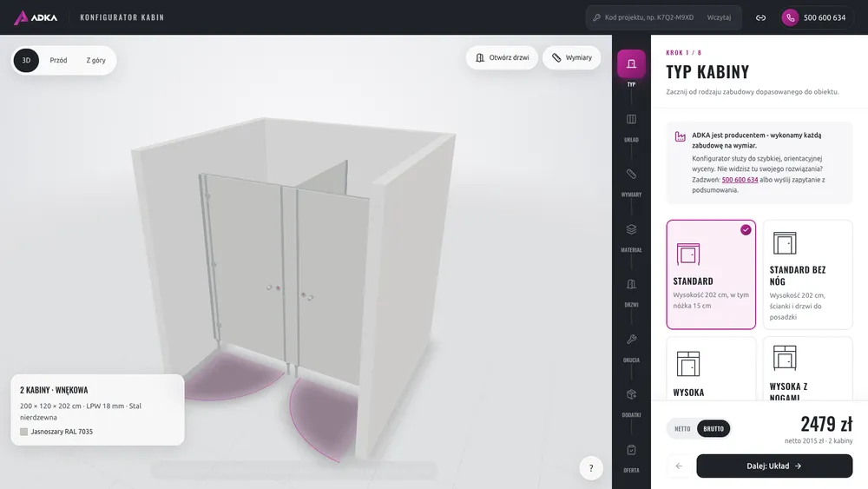Viewport: 868px width, 489px height.
Task: Click the checkmark badge on Standard card
Action: coord(746,229)
